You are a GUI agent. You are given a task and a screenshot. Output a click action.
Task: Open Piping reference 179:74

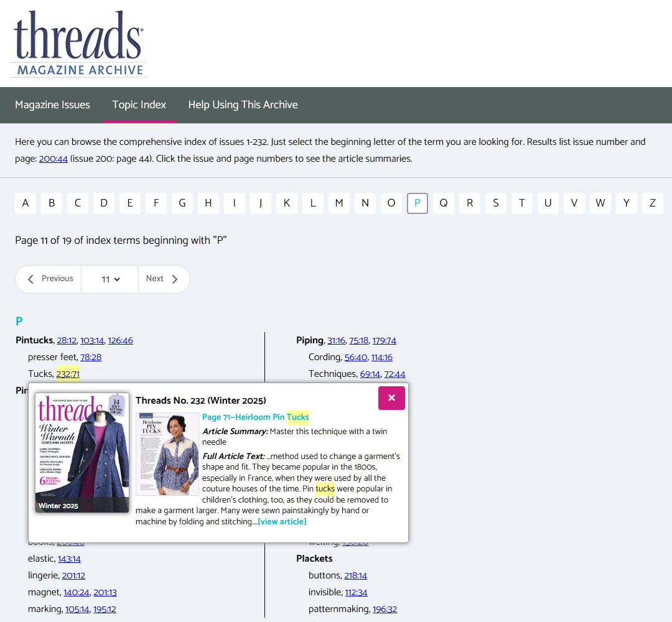[x=384, y=340]
